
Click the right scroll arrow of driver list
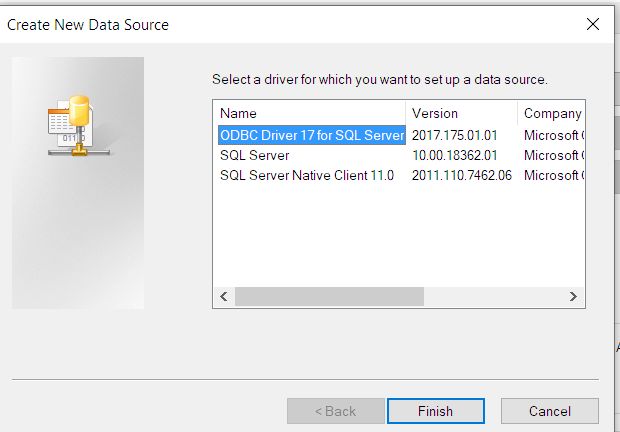pos(573,296)
